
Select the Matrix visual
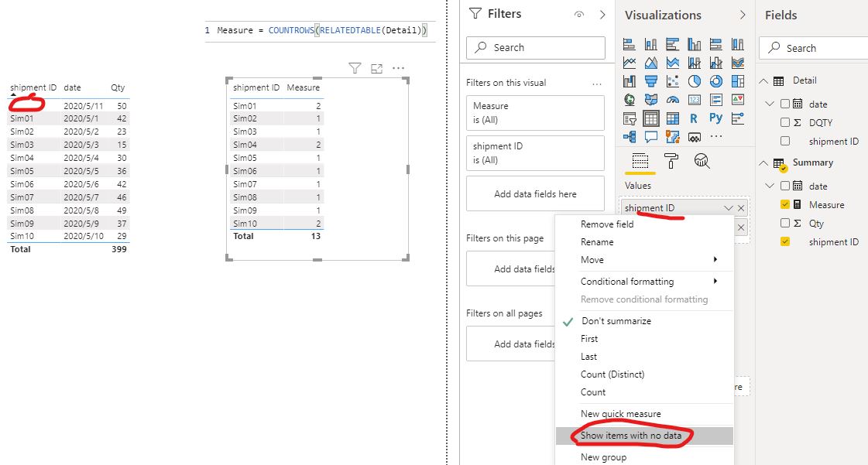(673, 118)
